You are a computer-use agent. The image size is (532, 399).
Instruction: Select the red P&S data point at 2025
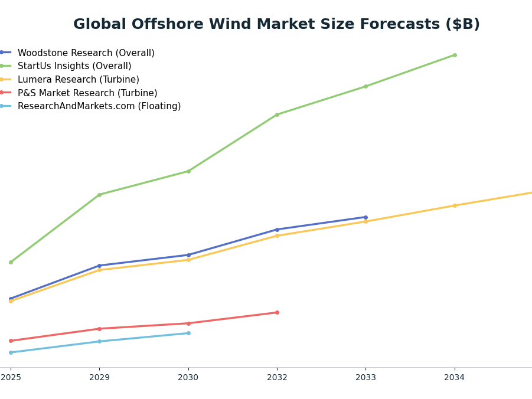coord(11,341)
